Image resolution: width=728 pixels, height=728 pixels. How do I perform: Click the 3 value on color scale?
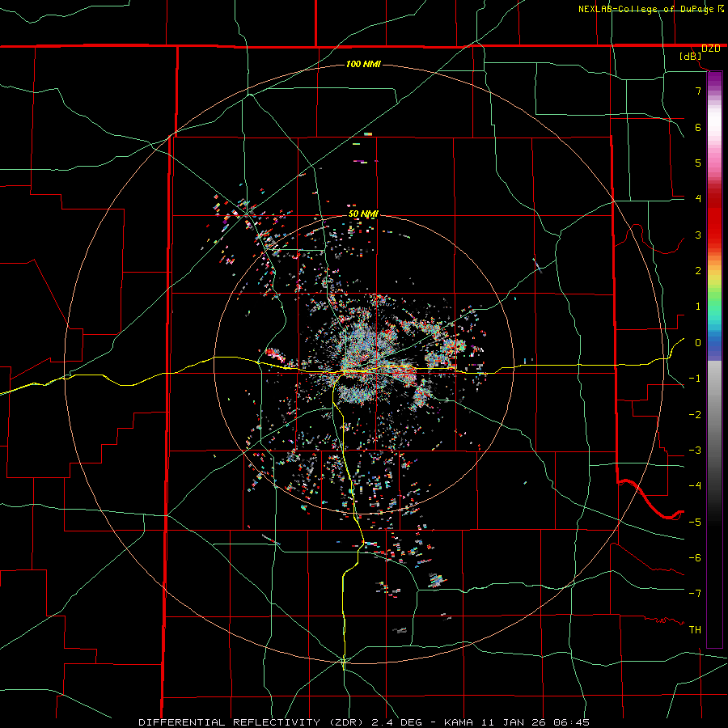(x=698, y=235)
